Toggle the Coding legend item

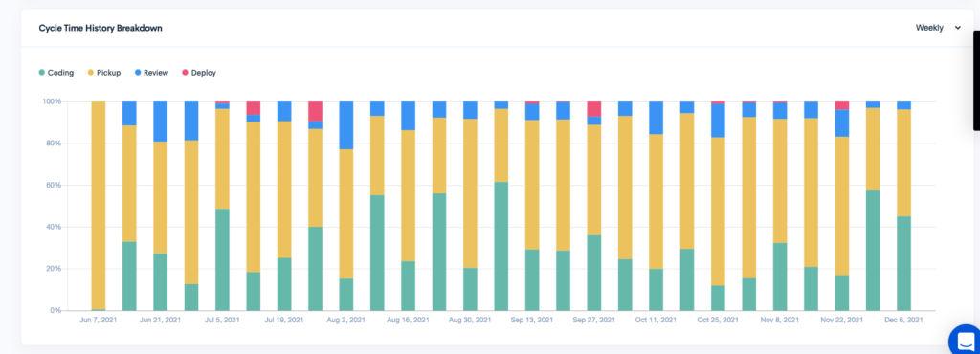pyautogui.click(x=56, y=73)
